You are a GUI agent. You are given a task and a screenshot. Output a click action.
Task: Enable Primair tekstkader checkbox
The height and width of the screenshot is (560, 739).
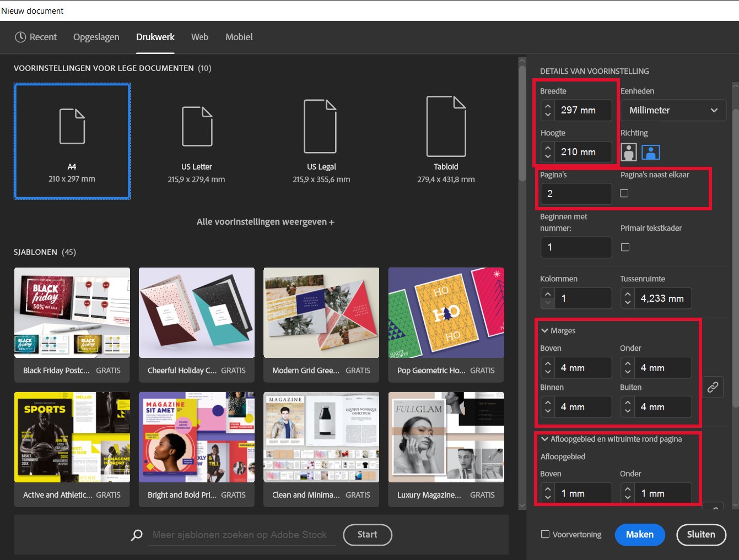[625, 247]
